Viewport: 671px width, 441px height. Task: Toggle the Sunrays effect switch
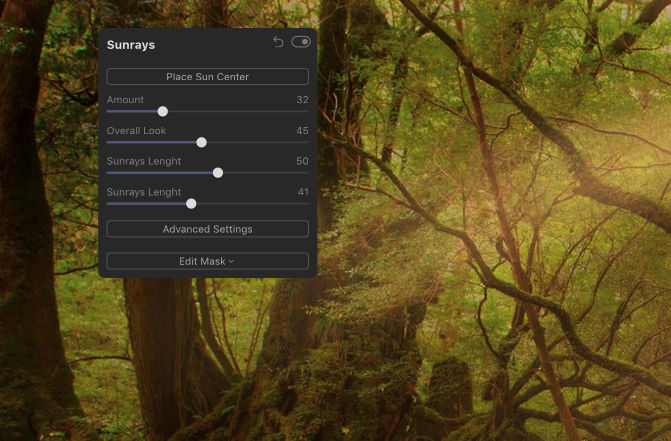click(301, 42)
